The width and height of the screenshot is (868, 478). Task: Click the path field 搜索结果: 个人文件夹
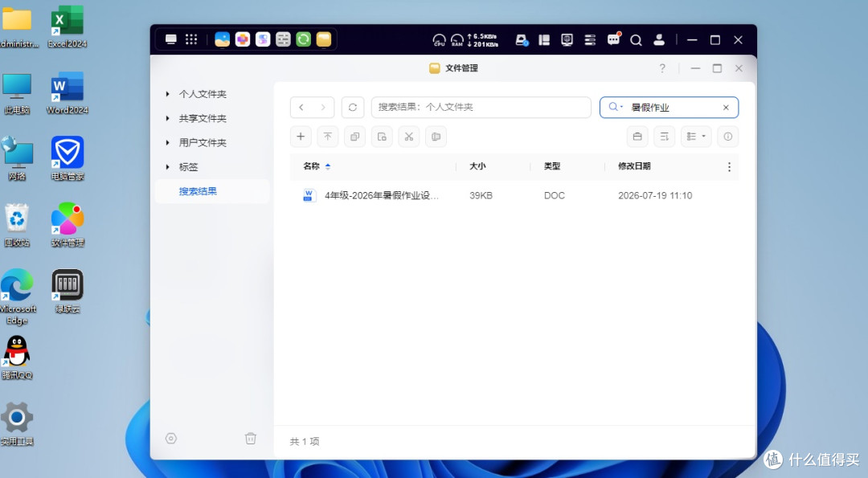[x=481, y=108]
